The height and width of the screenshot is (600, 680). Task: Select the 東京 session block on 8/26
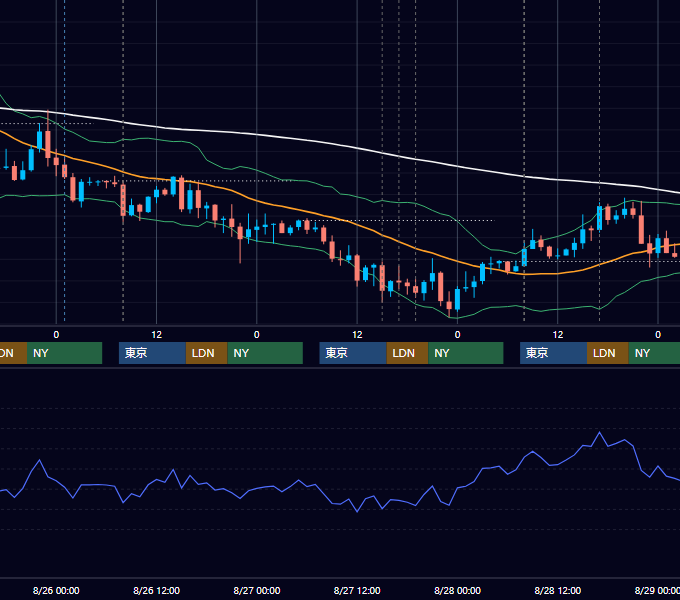(152, 353)
